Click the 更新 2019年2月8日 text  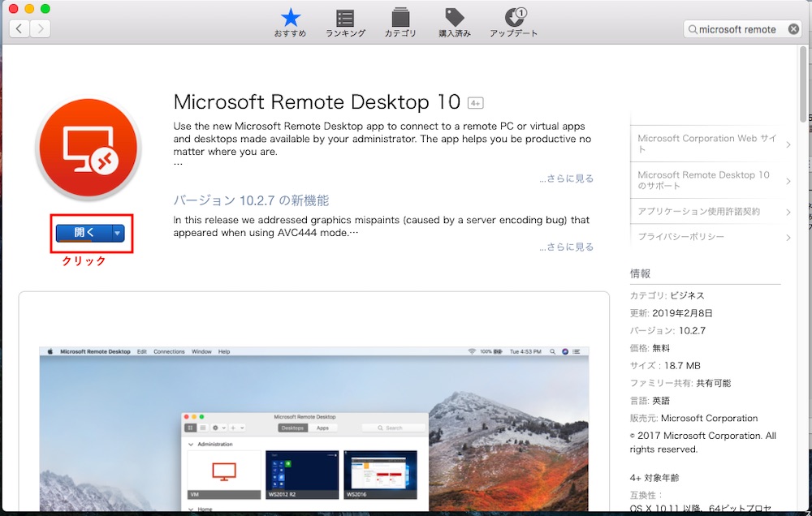(672, 313)
